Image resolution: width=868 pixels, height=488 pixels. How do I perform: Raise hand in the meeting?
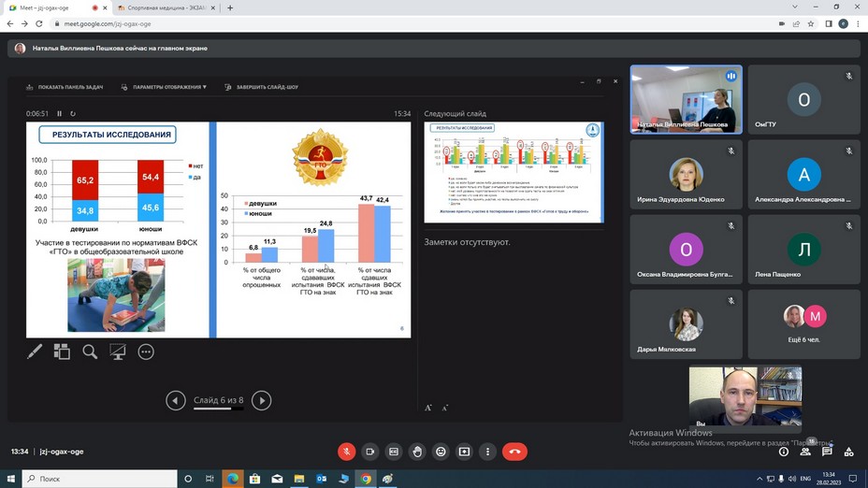click(x=417, y=452)
